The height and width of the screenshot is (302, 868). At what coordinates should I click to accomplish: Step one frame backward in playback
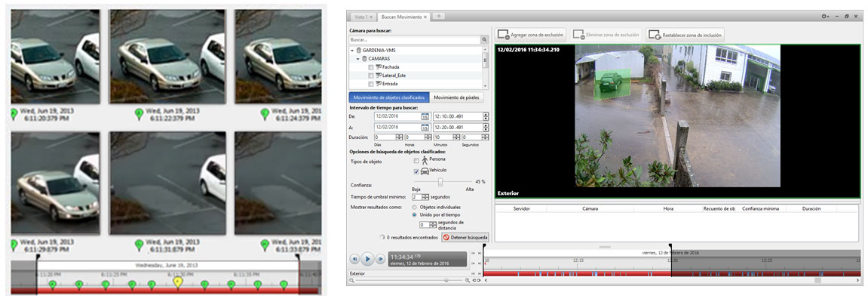(x=354, y=259)
